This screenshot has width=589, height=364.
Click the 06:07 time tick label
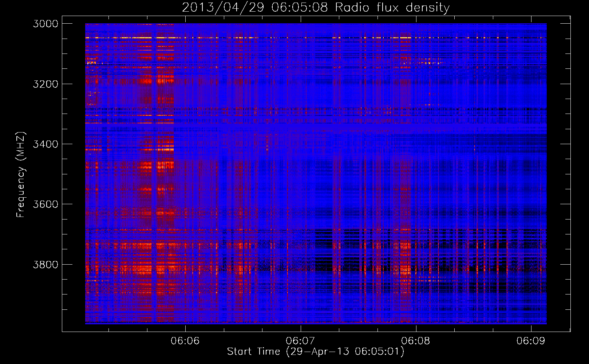(300, 341)
